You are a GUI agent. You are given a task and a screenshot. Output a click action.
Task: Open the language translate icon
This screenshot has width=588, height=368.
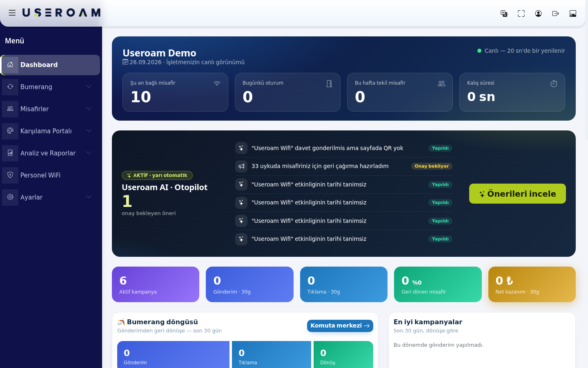coord(504,13)
